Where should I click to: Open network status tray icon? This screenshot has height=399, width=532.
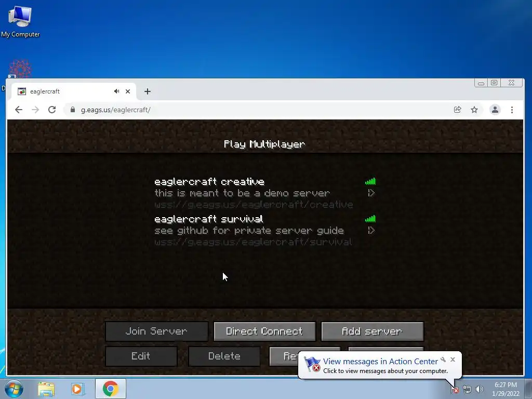467,390
